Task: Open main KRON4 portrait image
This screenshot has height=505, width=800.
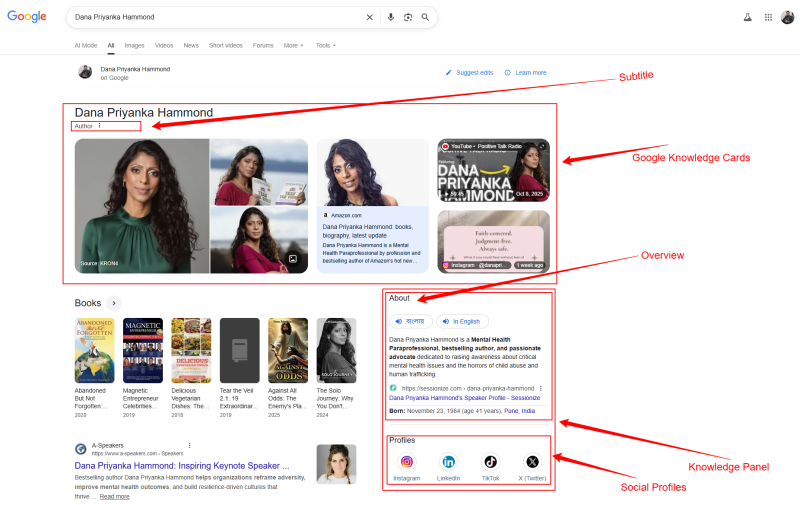Action: (142, 206)
